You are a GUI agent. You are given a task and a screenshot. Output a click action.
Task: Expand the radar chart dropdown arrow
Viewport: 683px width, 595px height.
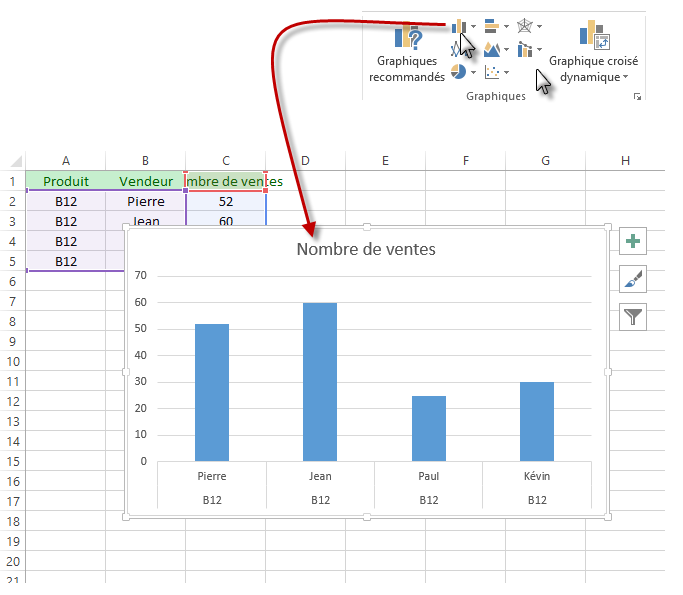539,27
